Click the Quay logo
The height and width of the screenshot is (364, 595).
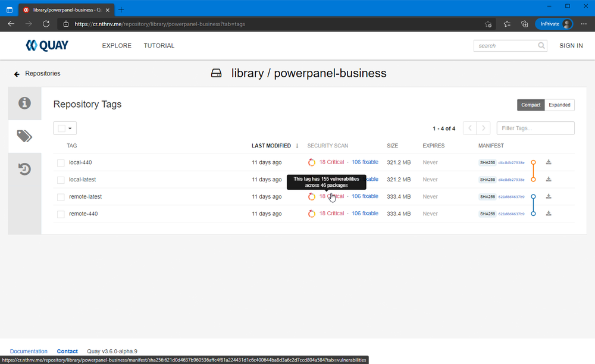(47, 45)
